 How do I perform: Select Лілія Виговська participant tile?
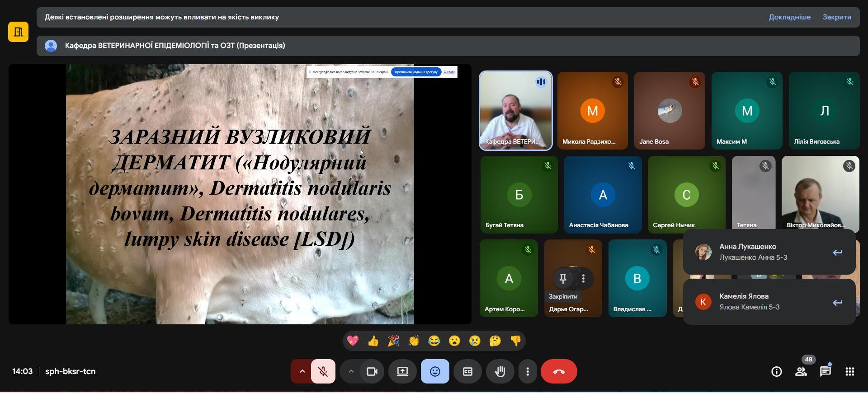click(x=824, y=111)
